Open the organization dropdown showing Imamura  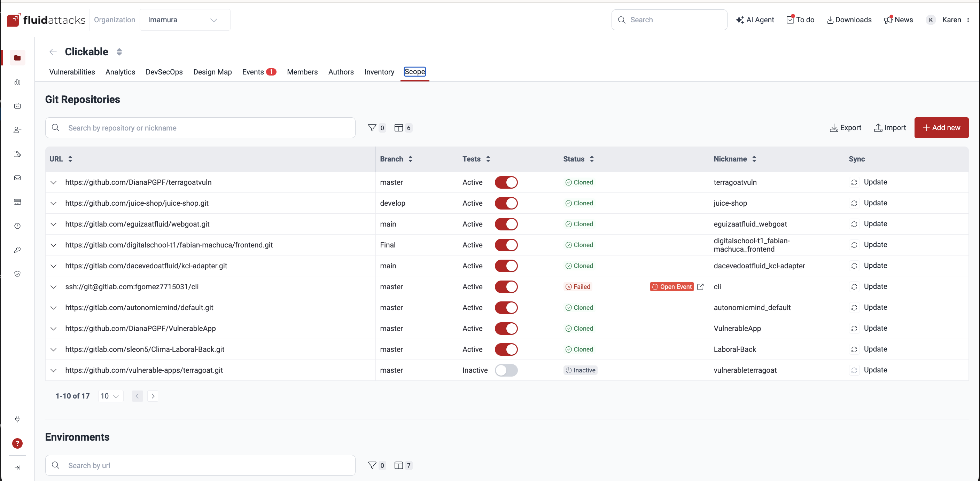(185, 20)
